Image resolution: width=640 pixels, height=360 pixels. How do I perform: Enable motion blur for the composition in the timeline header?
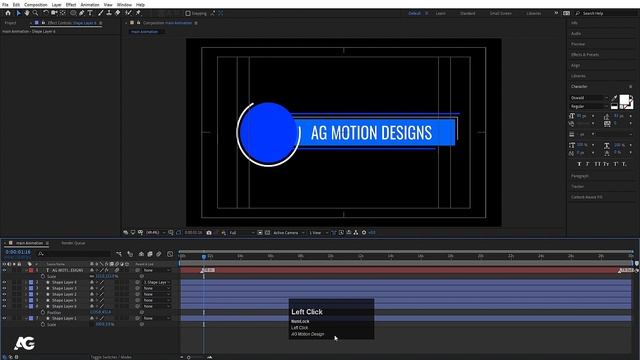pos(159,254)
